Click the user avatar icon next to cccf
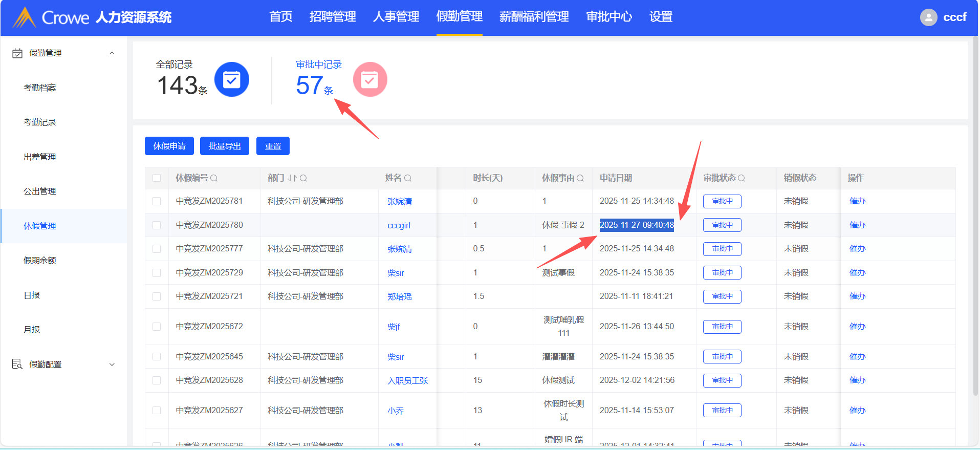Screen dimensions: 980x450 928,17
